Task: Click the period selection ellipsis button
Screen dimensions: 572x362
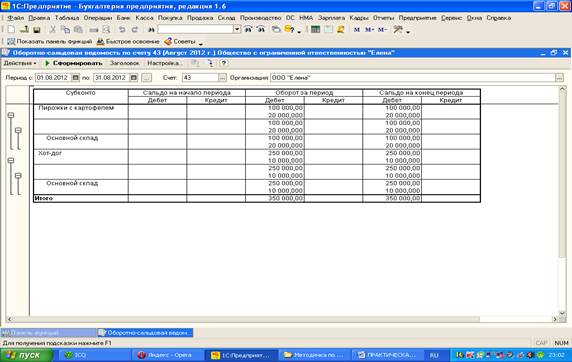Action: point(146,78)
